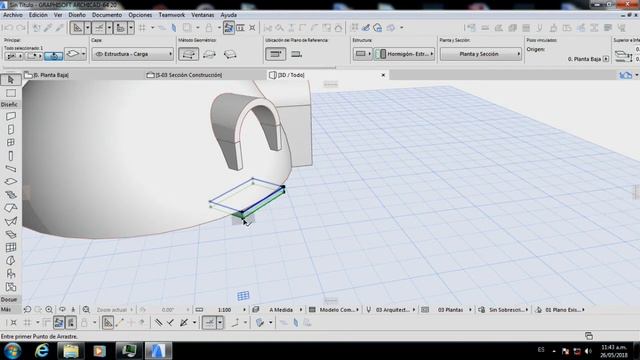Close the 3D / Todo tab
Screen dimensions: 640x360
pos(383,75)
